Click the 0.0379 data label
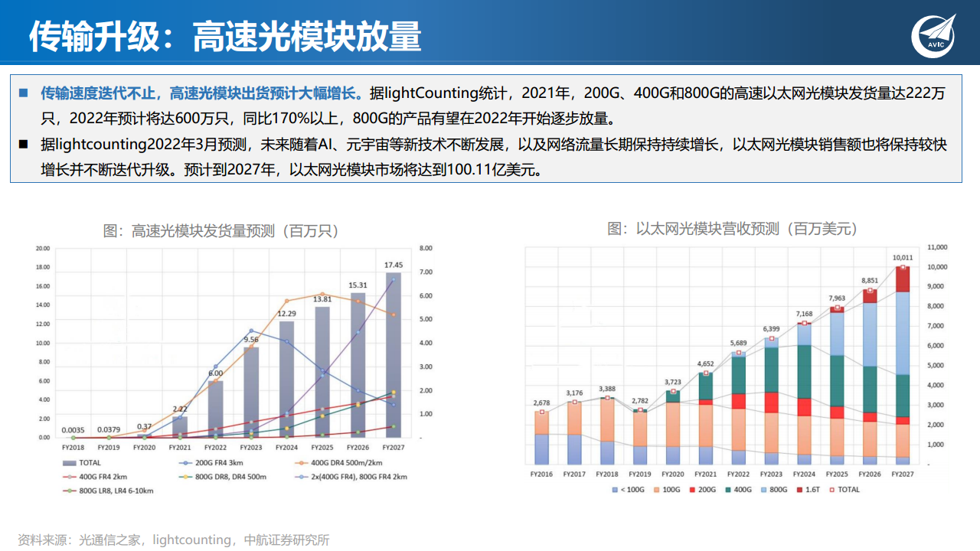The image size is (980, 551). point(109,430)
